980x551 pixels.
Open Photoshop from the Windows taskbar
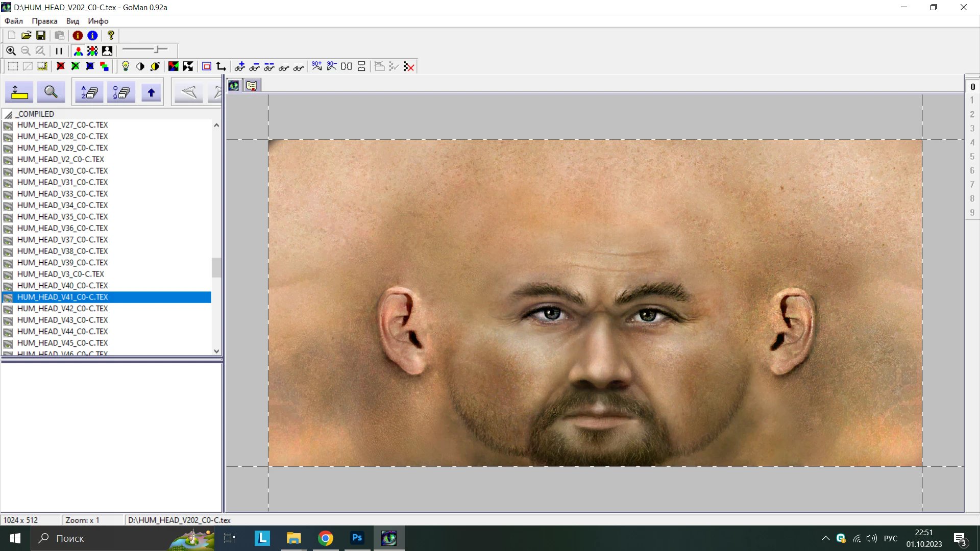357,538
